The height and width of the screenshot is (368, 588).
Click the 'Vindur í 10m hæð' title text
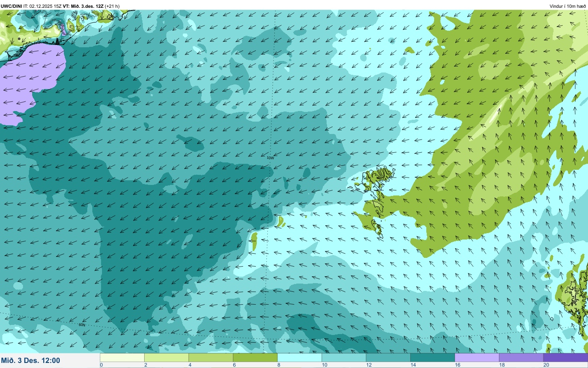(568, 6)
